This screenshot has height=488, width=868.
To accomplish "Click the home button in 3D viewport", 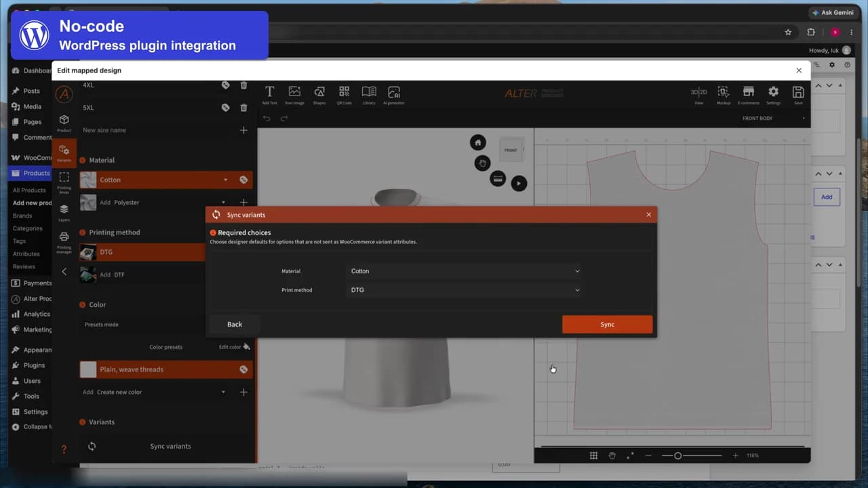I will pyautogui.click(x=478, y=142).
